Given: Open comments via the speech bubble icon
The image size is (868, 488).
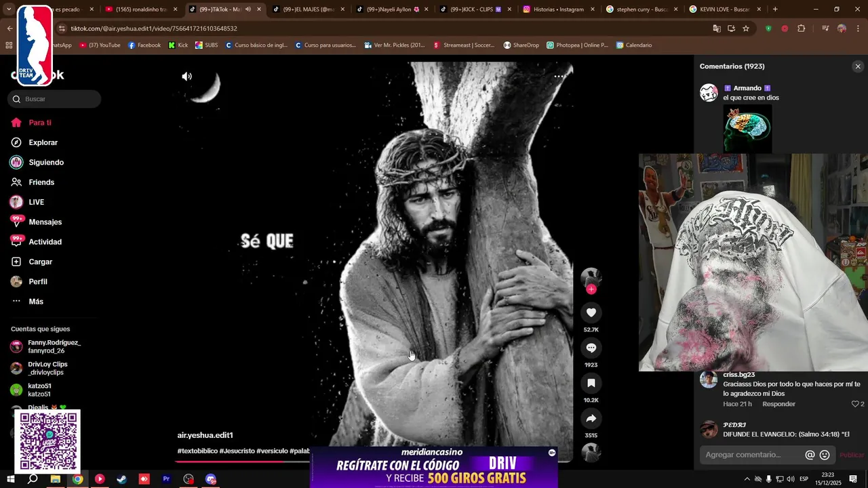Looking at the screenshot, I should (591, 348).
